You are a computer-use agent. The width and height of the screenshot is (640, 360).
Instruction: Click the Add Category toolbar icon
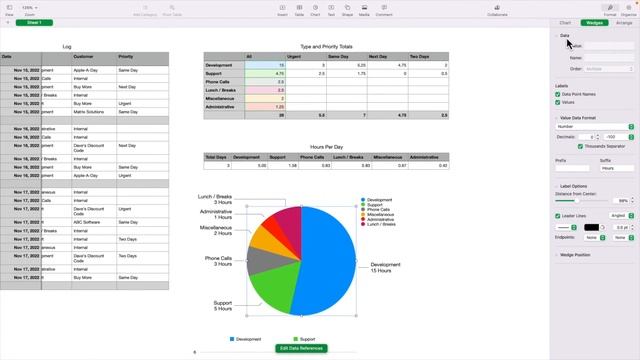[145, 8]
